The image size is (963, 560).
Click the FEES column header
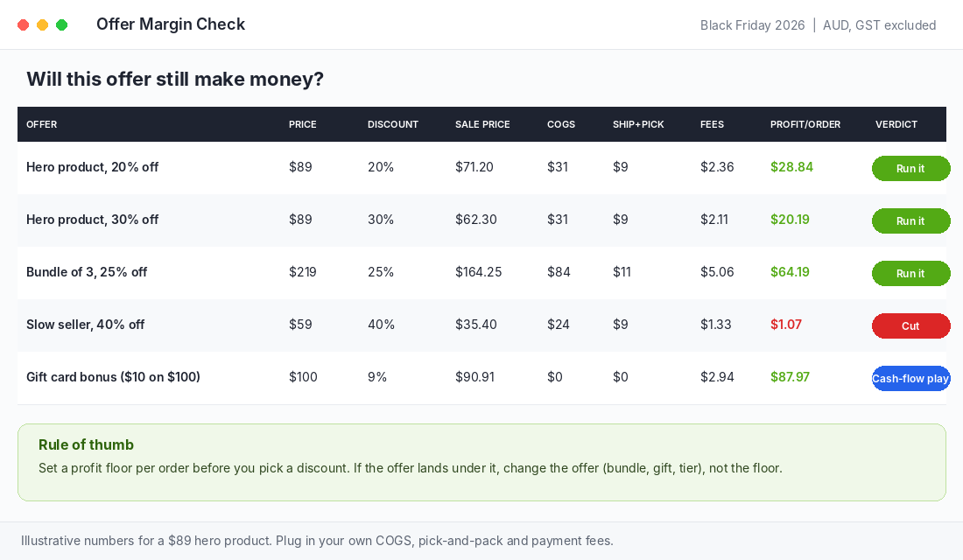(712, 124)
